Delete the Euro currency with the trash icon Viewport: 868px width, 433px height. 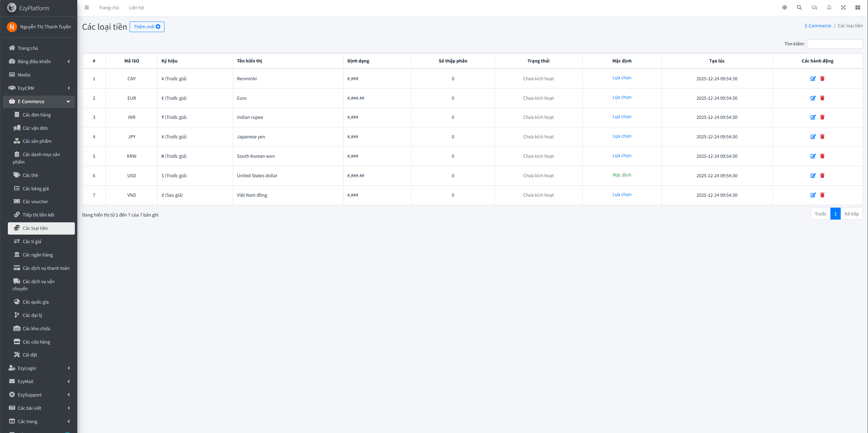(x=822, y=98)
